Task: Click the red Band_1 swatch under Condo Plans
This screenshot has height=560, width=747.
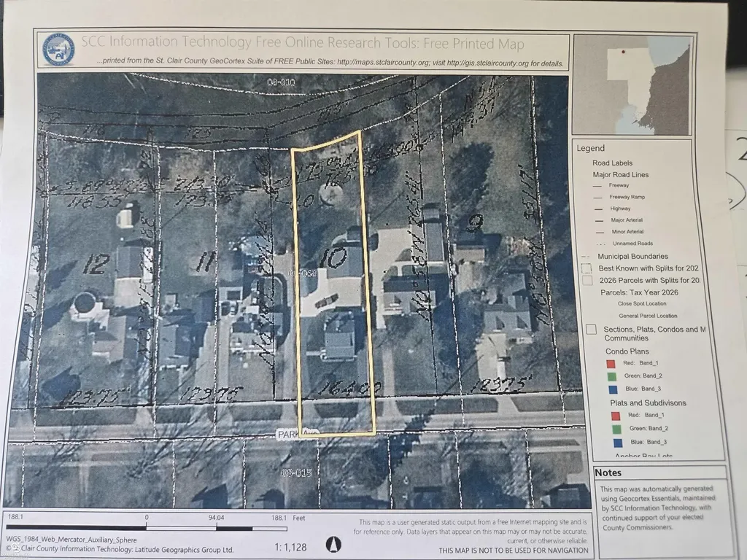Action: (611, 364)
